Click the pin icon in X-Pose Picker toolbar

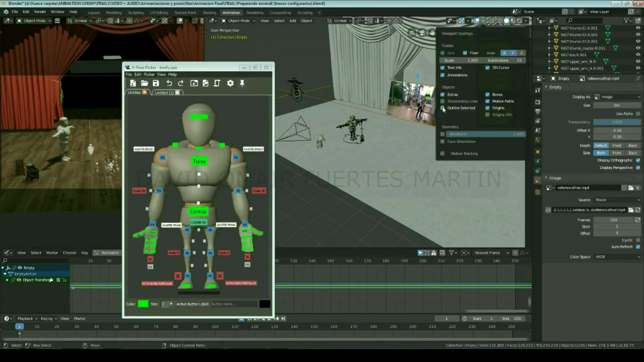pos(242,83)
